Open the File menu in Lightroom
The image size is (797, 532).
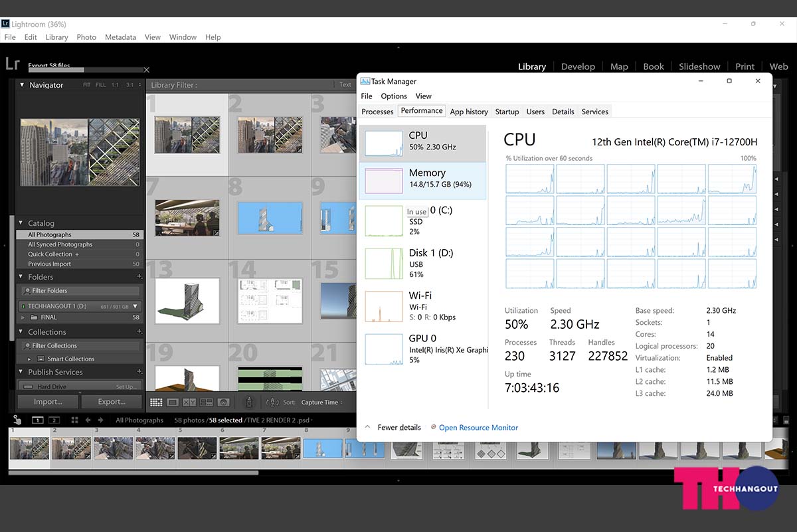coord(10,37)
